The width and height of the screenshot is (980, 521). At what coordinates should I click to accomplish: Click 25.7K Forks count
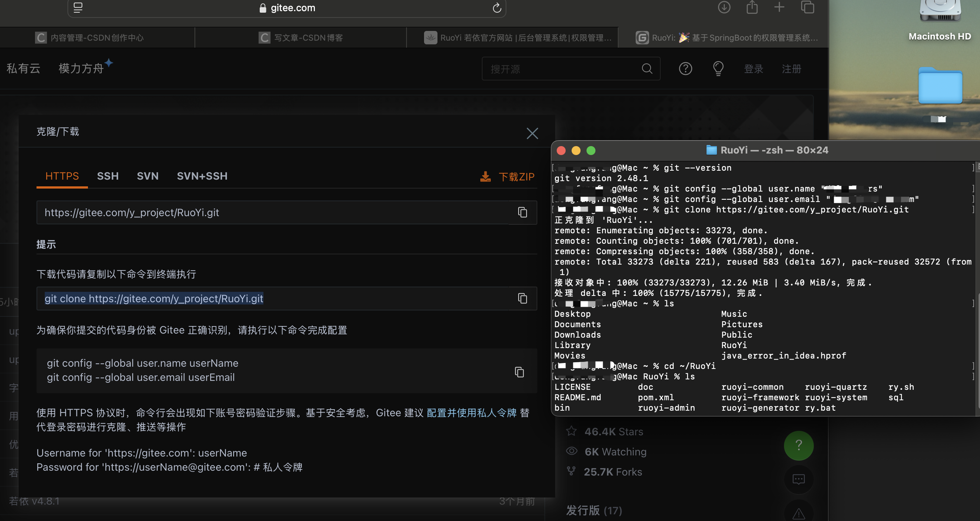tap(613, 472)
